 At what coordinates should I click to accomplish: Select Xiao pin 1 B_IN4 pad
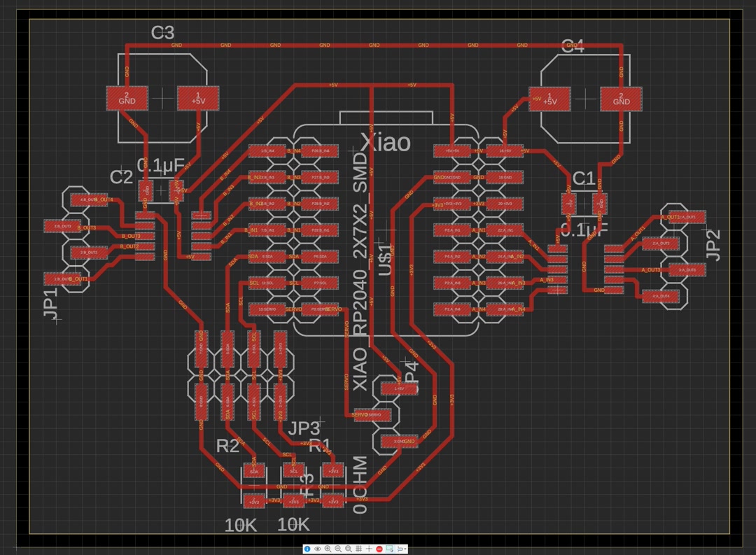267,151
